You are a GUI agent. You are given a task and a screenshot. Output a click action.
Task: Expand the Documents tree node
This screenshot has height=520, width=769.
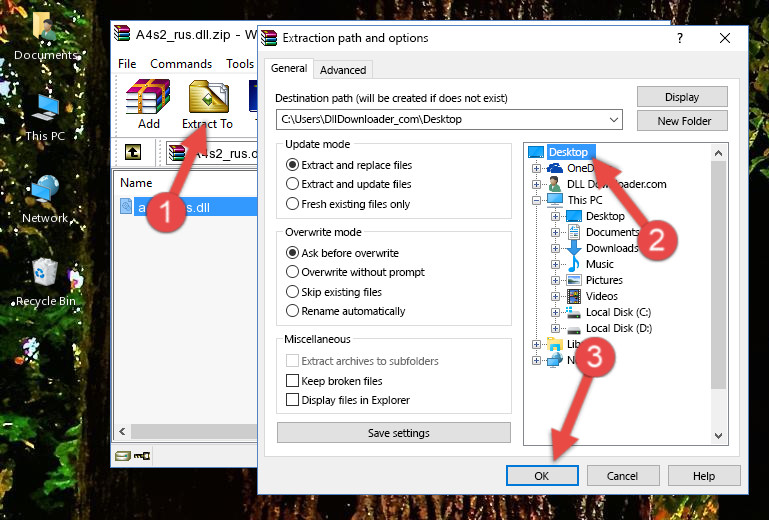click(x=555, y=232)
